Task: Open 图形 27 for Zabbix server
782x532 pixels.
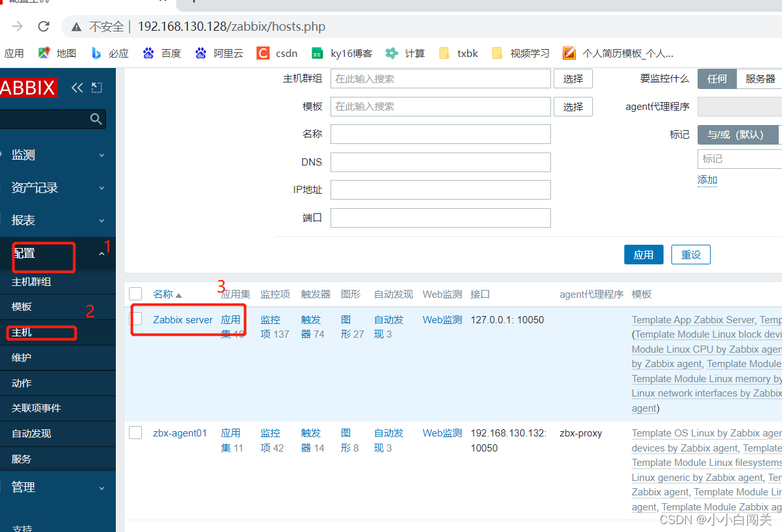Action: [352, 327]
